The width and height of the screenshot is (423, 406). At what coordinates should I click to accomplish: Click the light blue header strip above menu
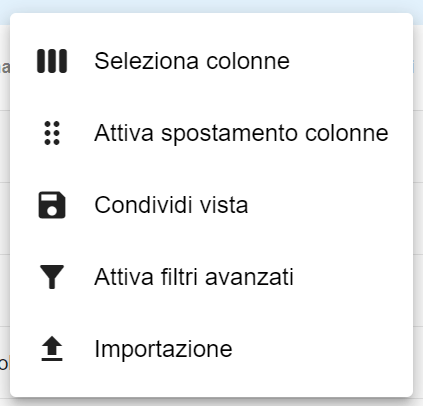pyautogui.click(x=211, y=6)
